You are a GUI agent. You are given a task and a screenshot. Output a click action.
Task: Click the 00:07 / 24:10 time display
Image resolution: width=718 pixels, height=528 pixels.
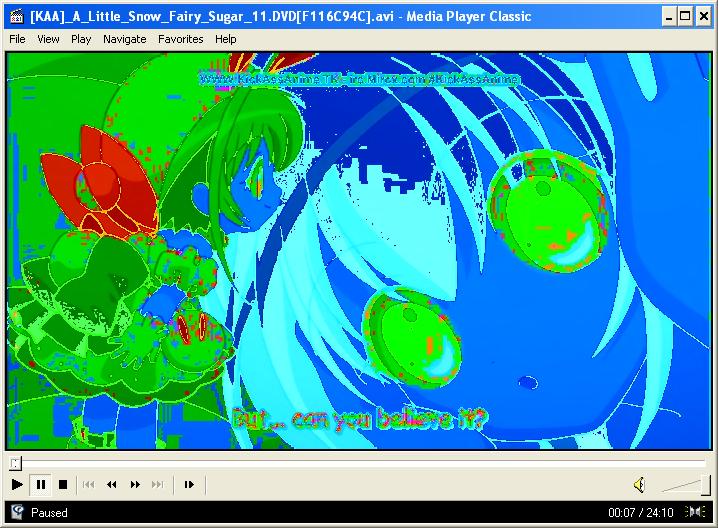click(x=641, y=512)
